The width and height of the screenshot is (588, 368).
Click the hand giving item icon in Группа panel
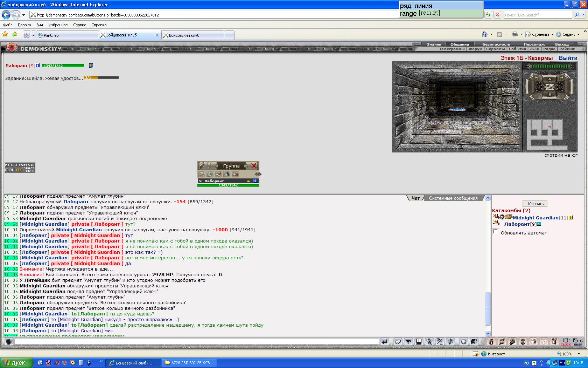click(x=218, y=174)
